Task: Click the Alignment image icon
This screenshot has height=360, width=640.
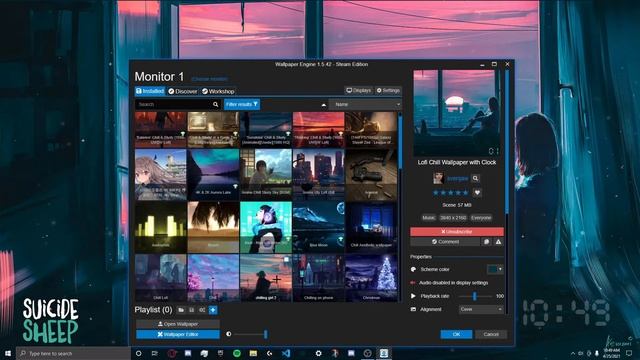Action: pyautogui.click(x=413, y=309)
